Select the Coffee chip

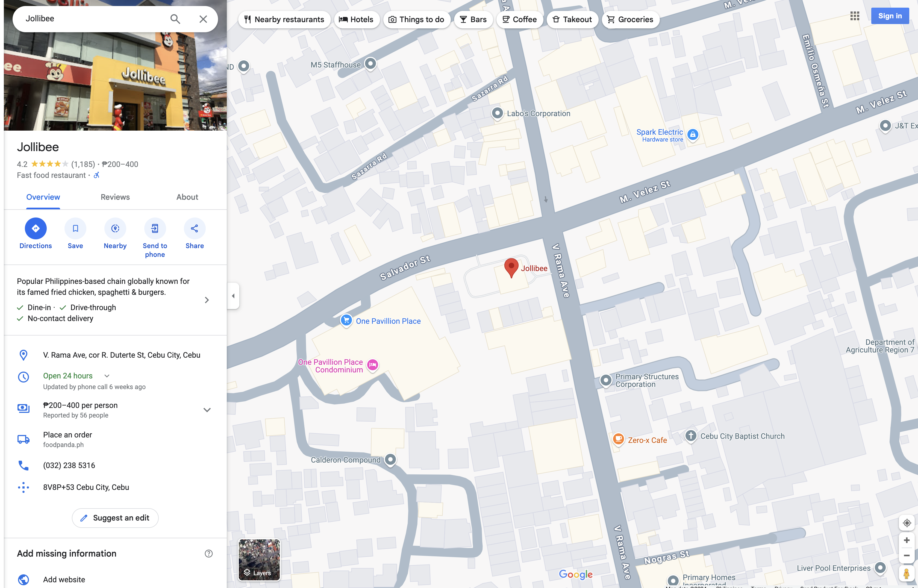(x=519, y=19)
